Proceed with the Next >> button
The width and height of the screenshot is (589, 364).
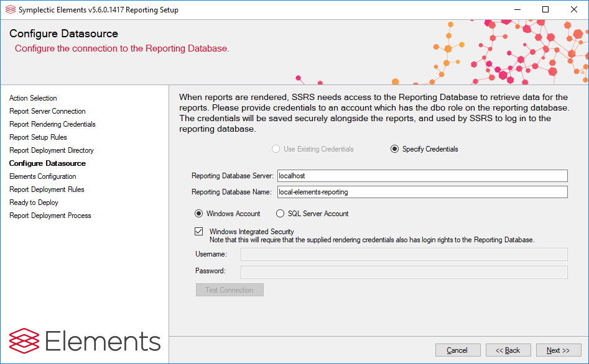coord(559,350)
